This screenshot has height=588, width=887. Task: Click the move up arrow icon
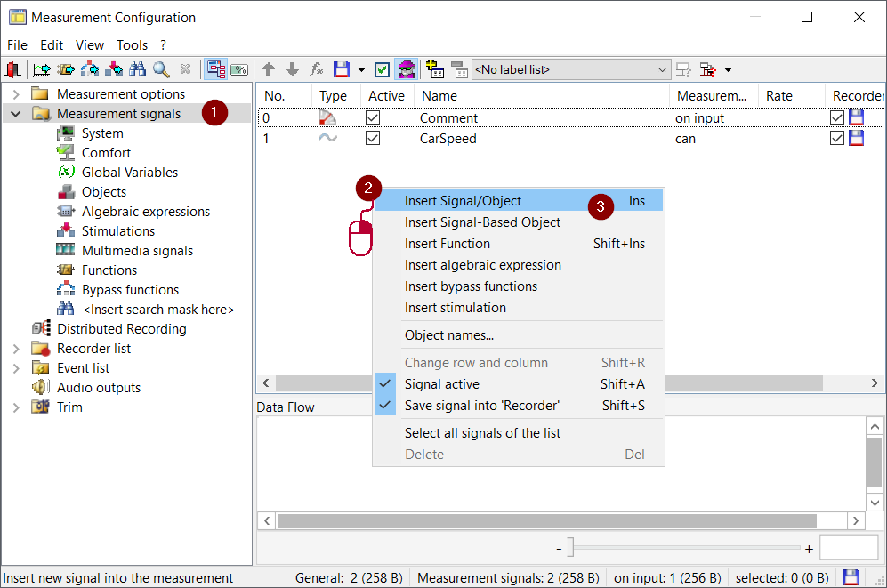269,69
